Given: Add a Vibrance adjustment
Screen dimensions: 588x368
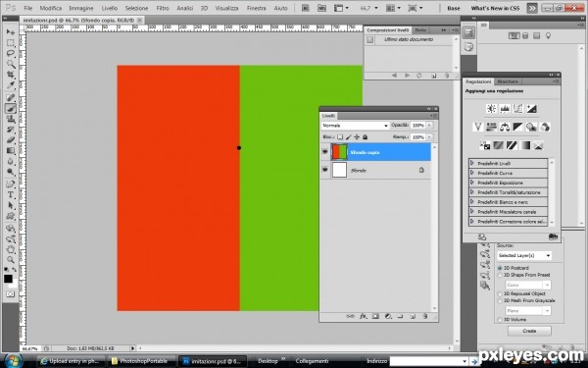Looking at the screenshot, I should (478, 127).
